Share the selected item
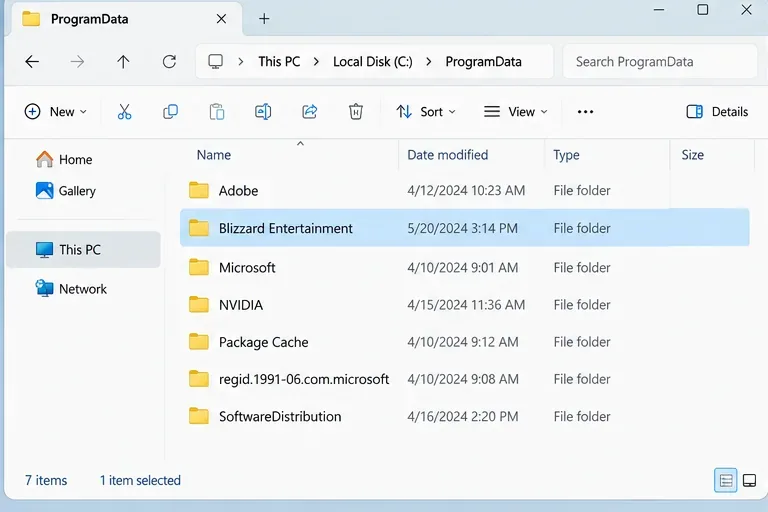This screenshot has width=768, height=512. tap(310, 112)
